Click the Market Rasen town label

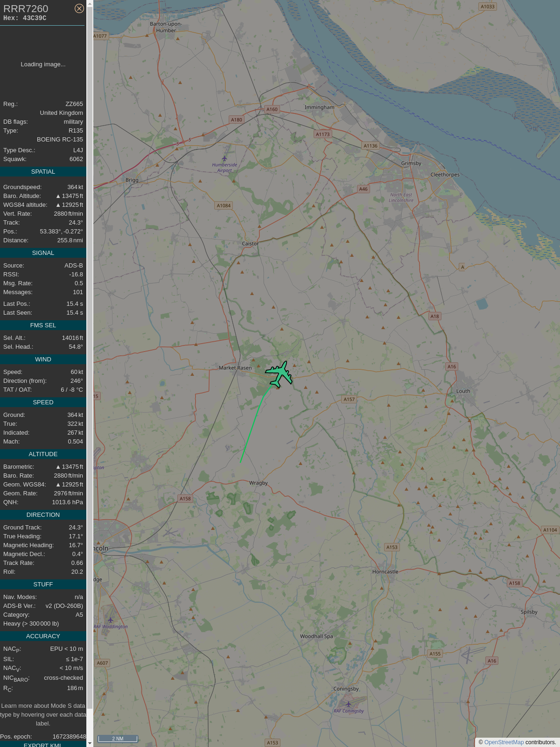pos(235,368)
